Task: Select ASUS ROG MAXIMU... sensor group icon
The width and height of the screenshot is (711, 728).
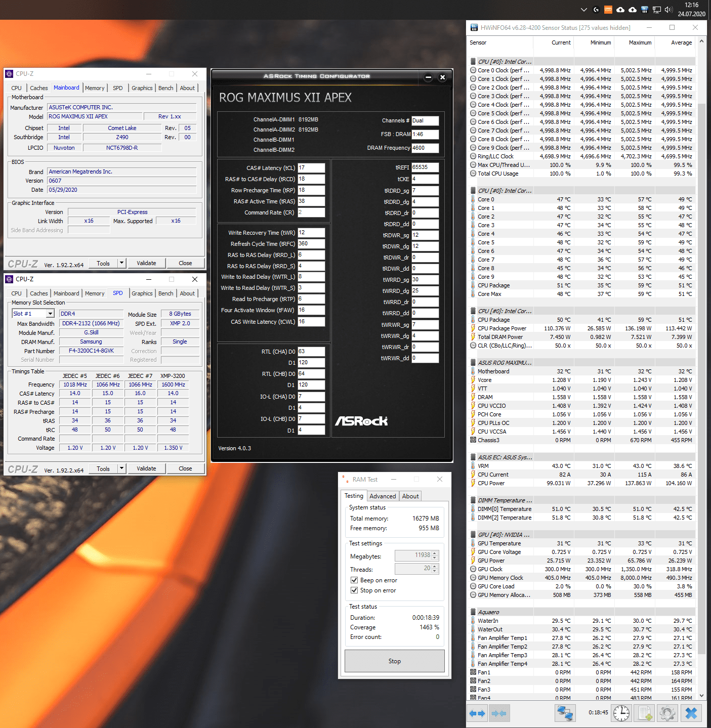Action: (x=473, y=363)
